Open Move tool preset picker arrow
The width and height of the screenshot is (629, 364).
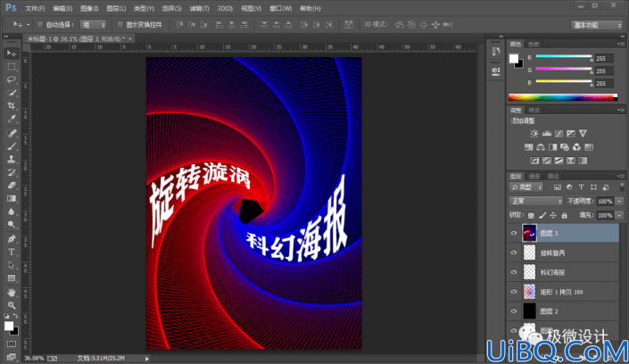click(28, 25)
